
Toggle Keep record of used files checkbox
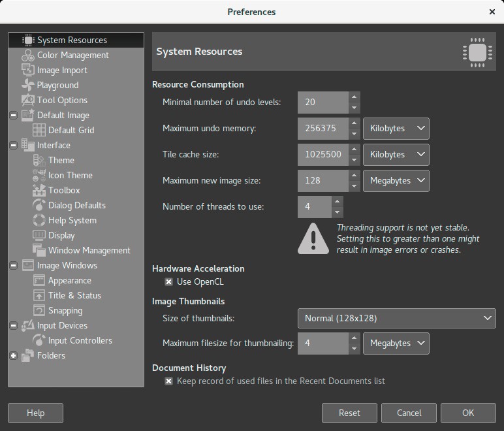tap(168, 381)
